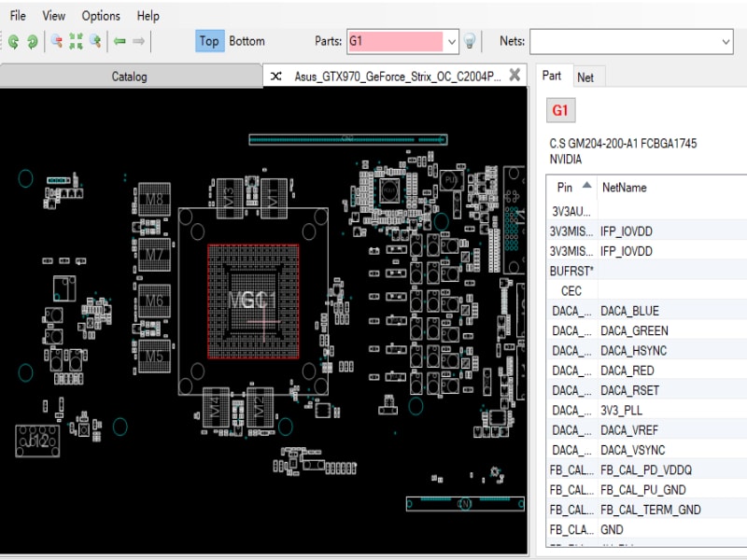
Task: Open the View menu
Action: 54,16
